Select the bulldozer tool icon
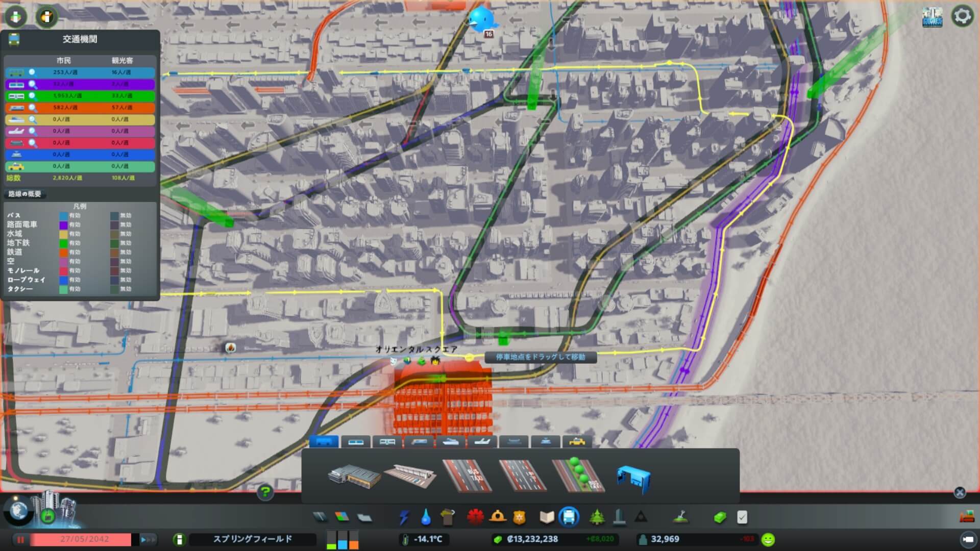This screenshot has height=551, width=980. (967, 517)
